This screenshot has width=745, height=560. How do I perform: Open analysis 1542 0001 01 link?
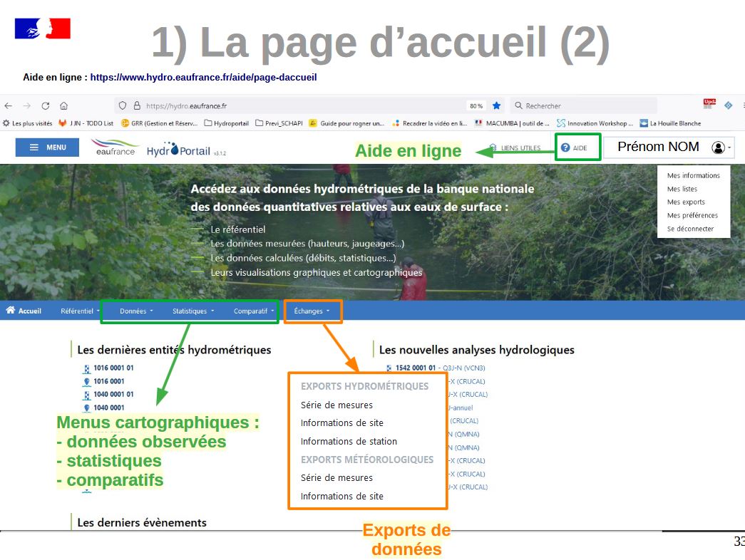416,368
